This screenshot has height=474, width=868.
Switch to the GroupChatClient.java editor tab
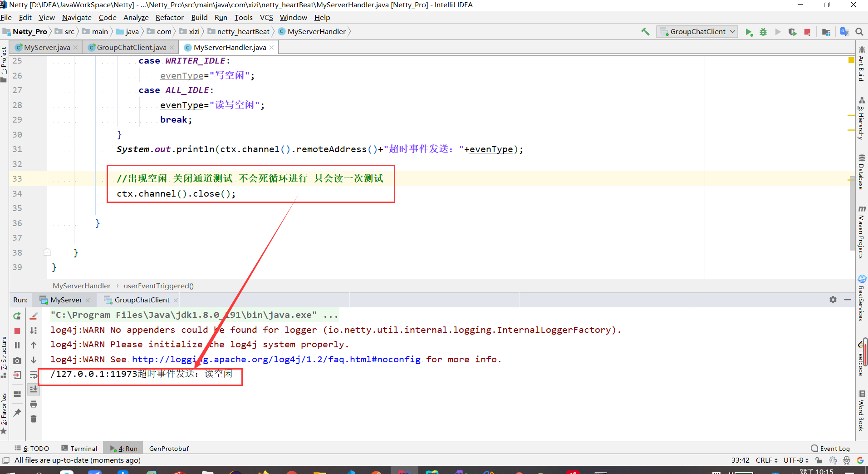point(131,47)
